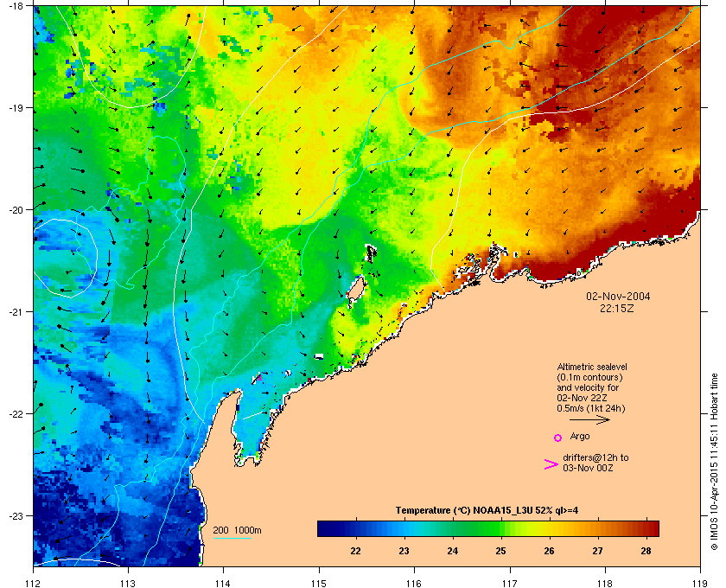Click the latitude axis label -19

[x=16, y=108]
